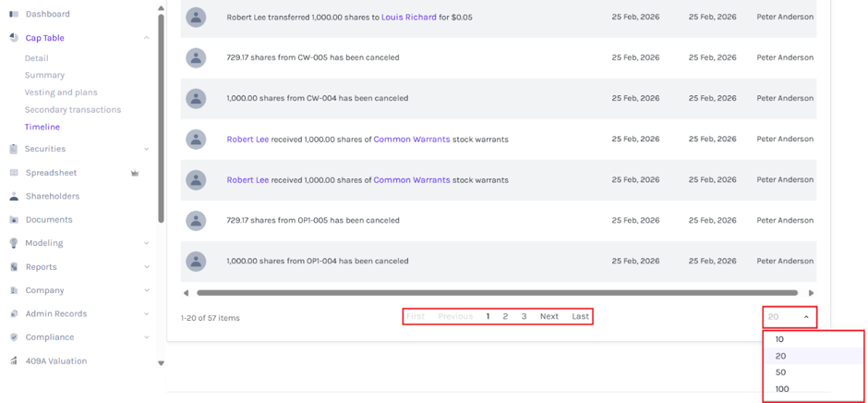This screenshot has width=868, height=403.
Task: Click the Spreadsheet grid icon
Action: 14,173
